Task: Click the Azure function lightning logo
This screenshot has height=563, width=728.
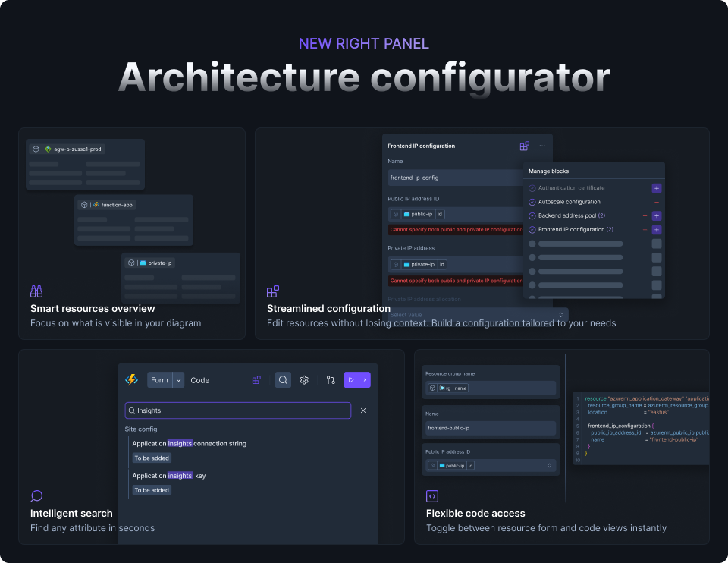Action: (x=131, y=380)
